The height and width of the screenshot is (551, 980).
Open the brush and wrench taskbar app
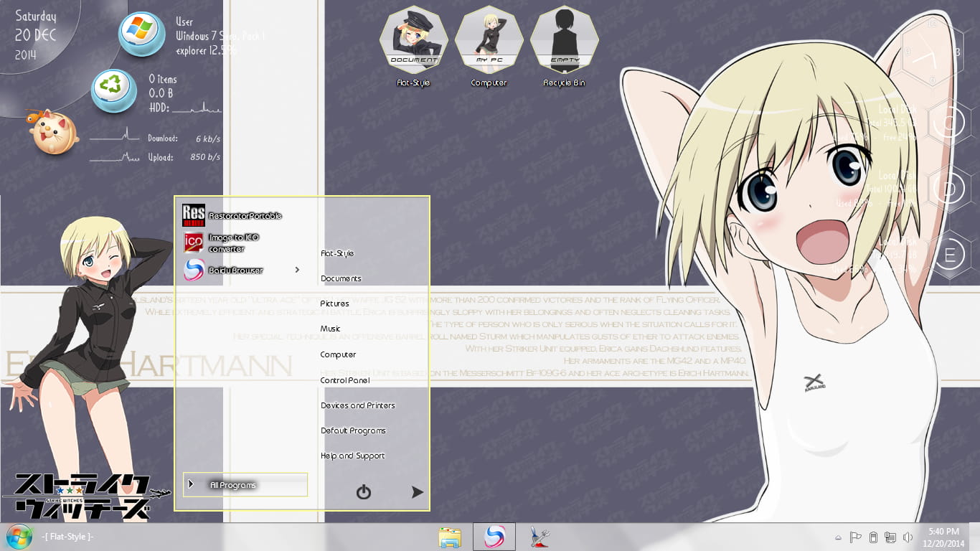(538, 537)
